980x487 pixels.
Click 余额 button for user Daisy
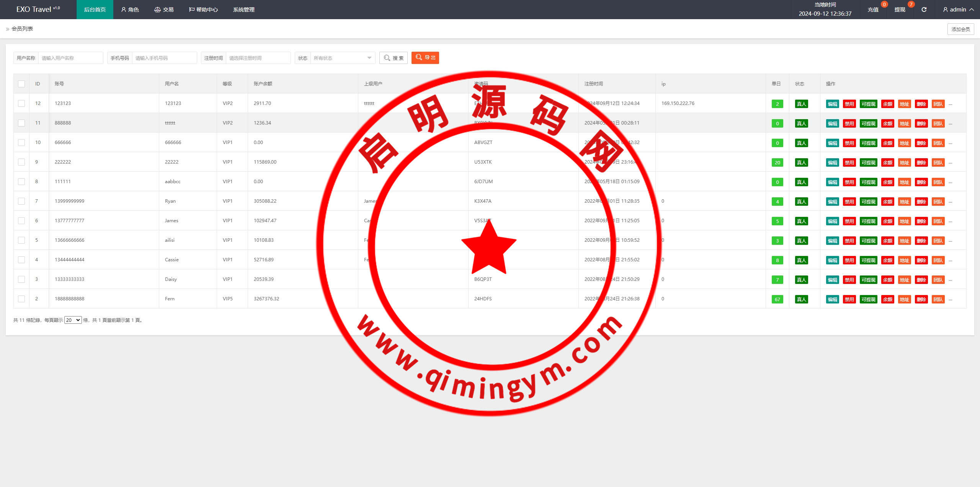click(887, 280)
